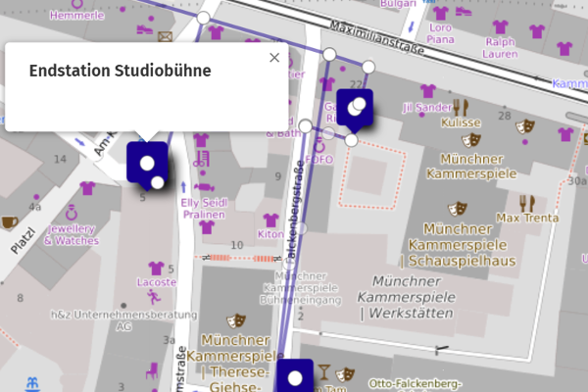Click the theater masks icon above Münchner Kammerspiele

pos(471,140)
